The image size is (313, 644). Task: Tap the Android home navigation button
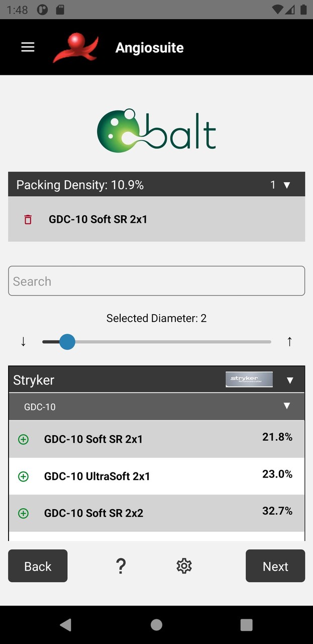(156, 624)
